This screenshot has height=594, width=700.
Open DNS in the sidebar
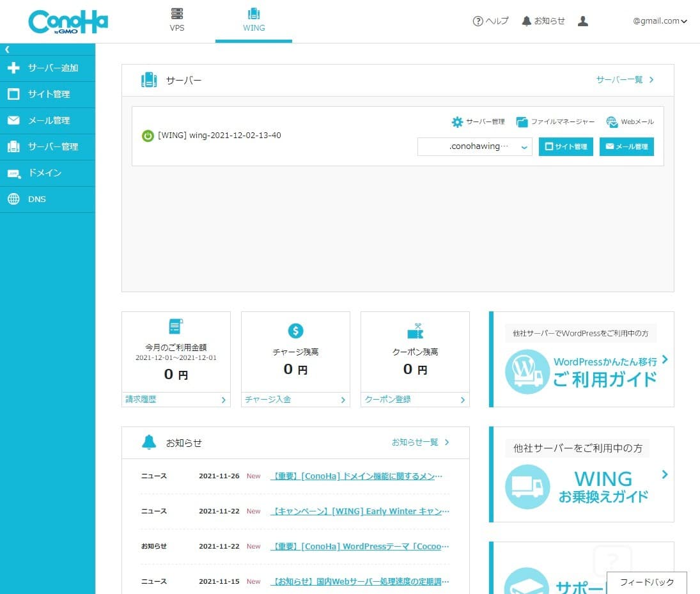pos(47,199)
